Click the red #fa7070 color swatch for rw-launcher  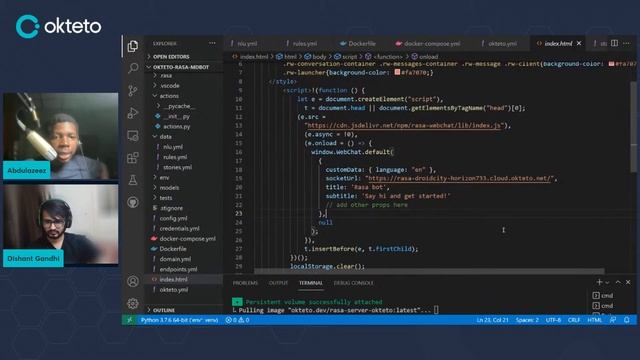coord(397,73)
